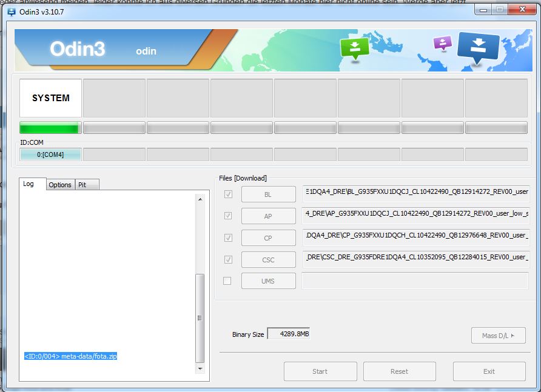Image resolution: width=541 pixels, height=392 pixels.
Task: Click the ID:COM label
Action: click(x=32, y=142)
